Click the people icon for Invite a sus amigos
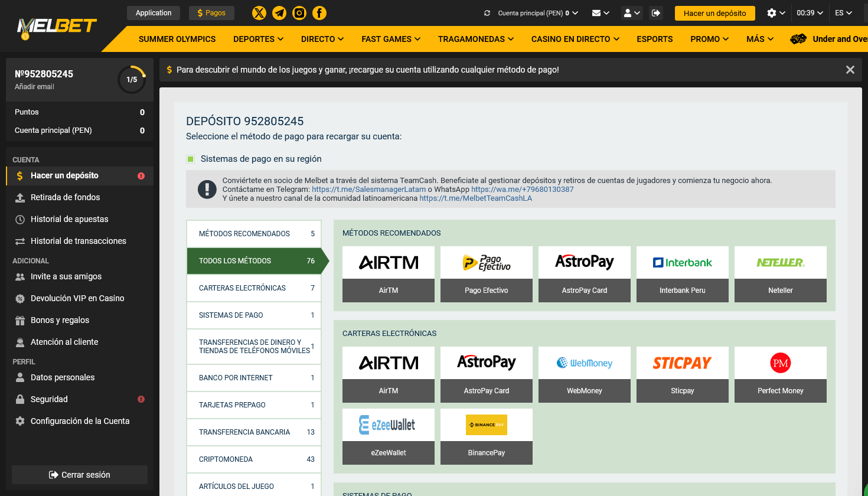 pyautogui.click(x=20, y=277)
